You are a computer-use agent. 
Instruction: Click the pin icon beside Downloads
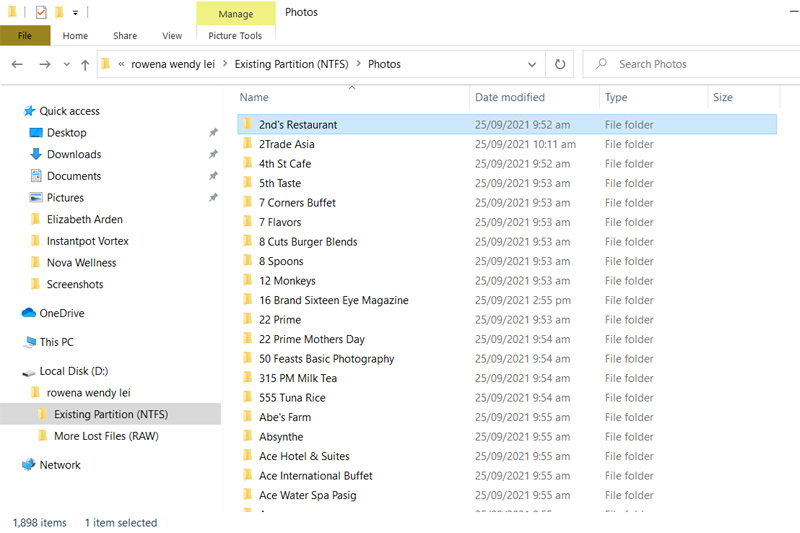pyautogui.click(x=213, y=154)
